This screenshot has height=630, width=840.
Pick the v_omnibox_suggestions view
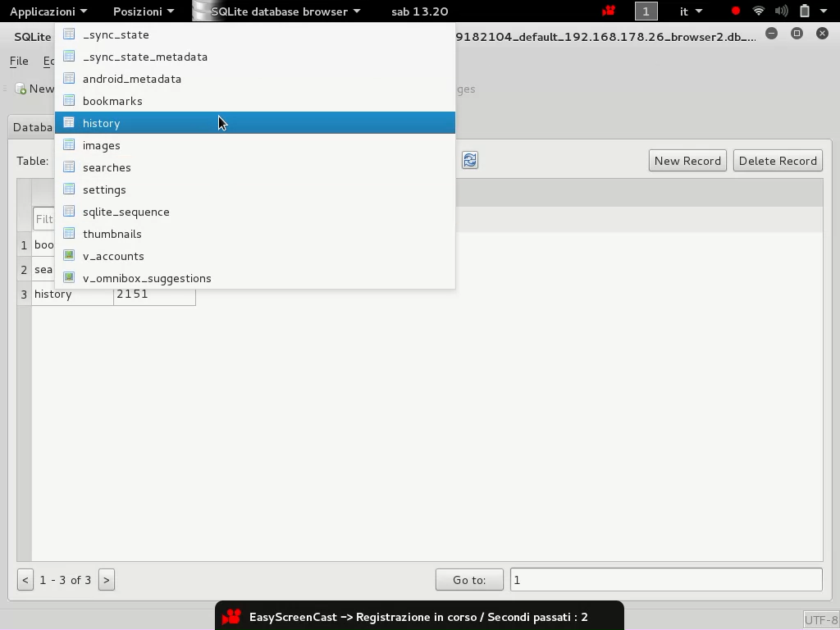[x=255, y=278]
